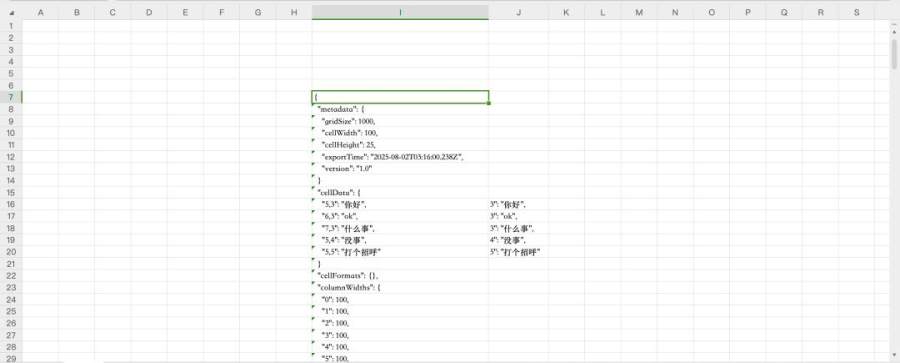Click fill handle of the selected cell
900x363 pixels.
488,103
